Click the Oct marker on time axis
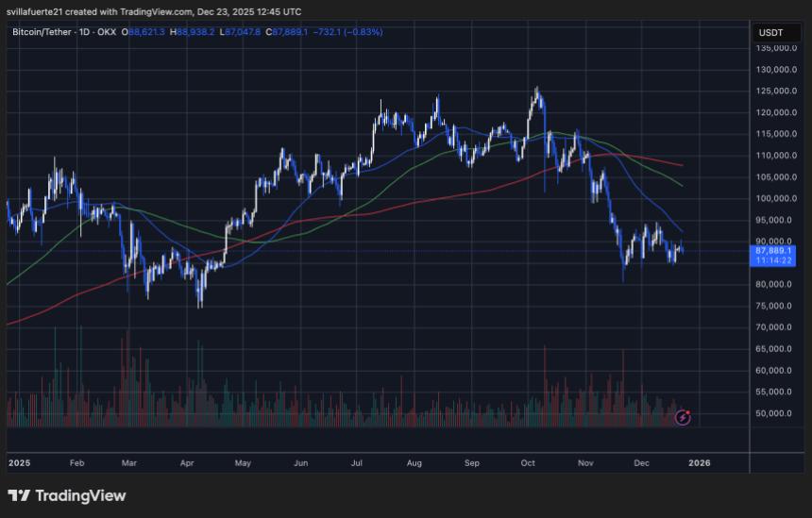This screenshot has height=518, width=812. [x=528, y=463]
